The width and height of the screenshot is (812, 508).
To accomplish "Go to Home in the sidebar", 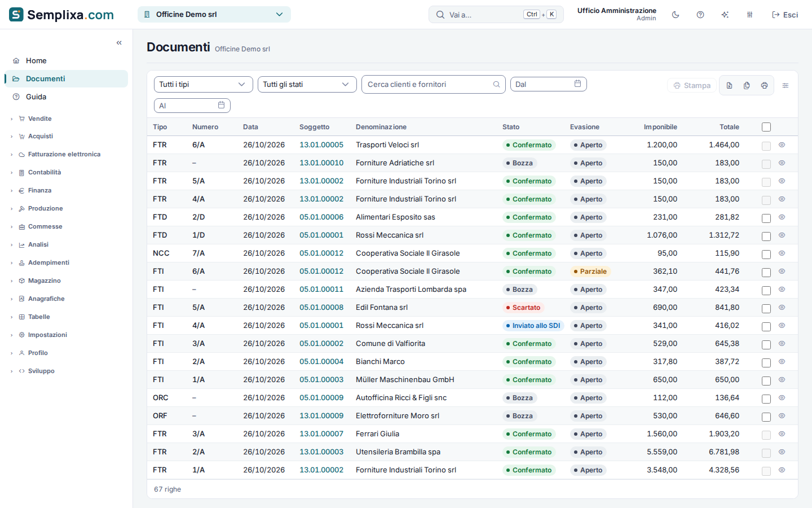I will (36, 61).
